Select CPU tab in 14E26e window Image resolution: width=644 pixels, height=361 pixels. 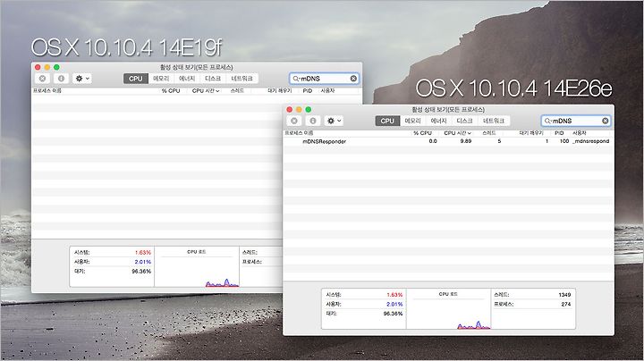click(387, 121)
